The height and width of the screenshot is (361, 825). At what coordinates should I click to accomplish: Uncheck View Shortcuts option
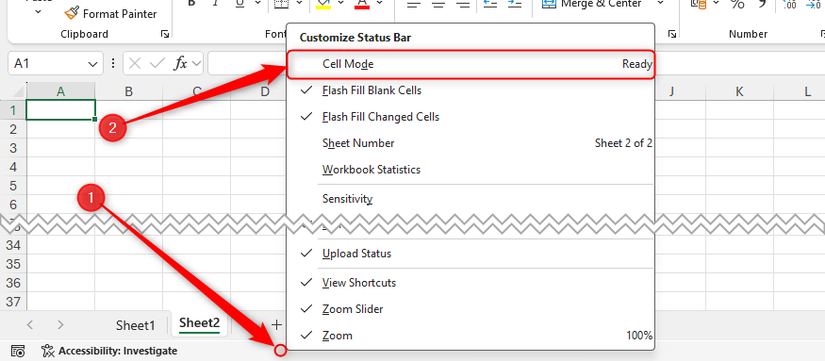tap(470, 283)
